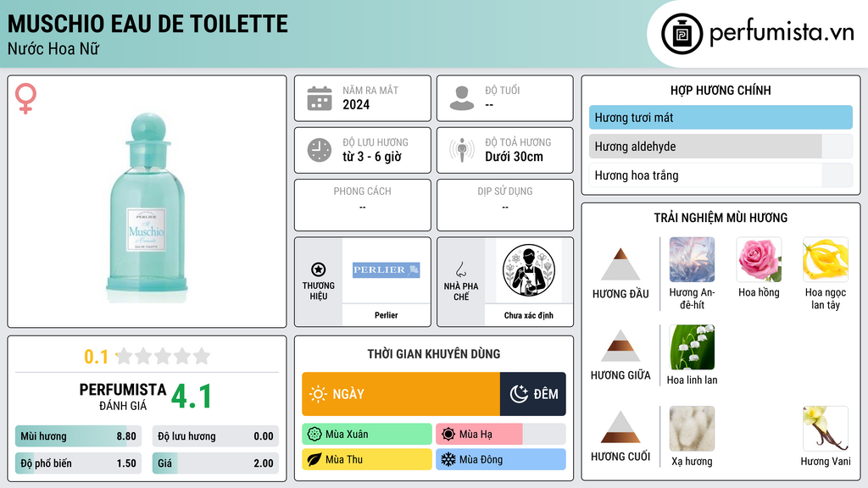Image resolution: width=868 pixels, height=488 pixels.
Task: Click the green Perfumista 4.1 score
Action: click(192, 396)
